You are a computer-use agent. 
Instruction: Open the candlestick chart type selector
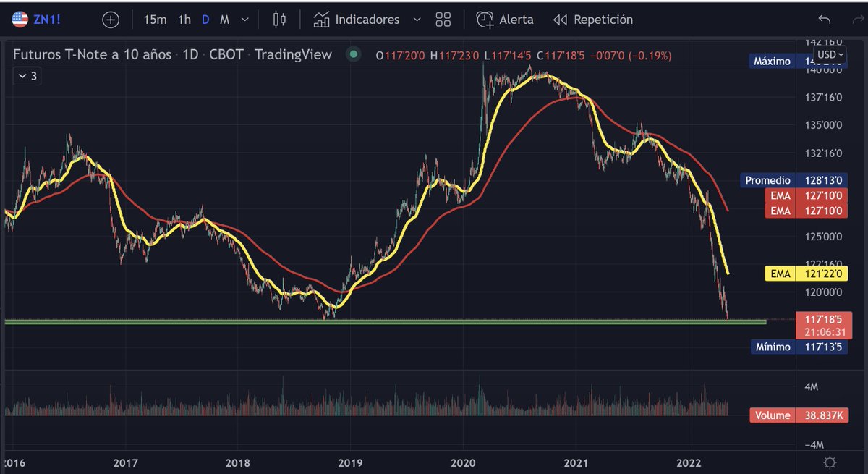(279, 20)
